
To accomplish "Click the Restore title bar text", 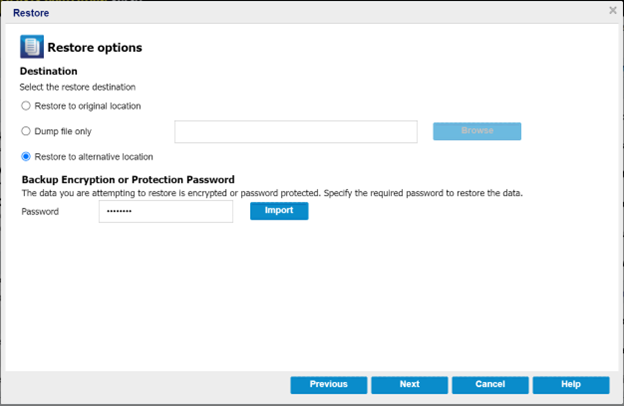I will pyautogui.click(x=30, y=13).
